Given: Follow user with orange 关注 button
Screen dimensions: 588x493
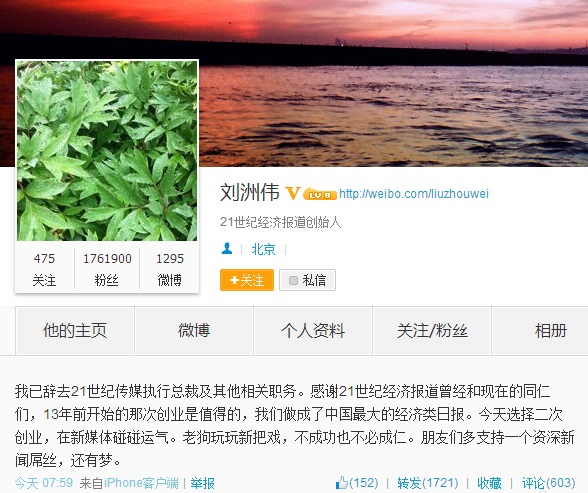Looking at the screenshot, I should coord(247,280).
